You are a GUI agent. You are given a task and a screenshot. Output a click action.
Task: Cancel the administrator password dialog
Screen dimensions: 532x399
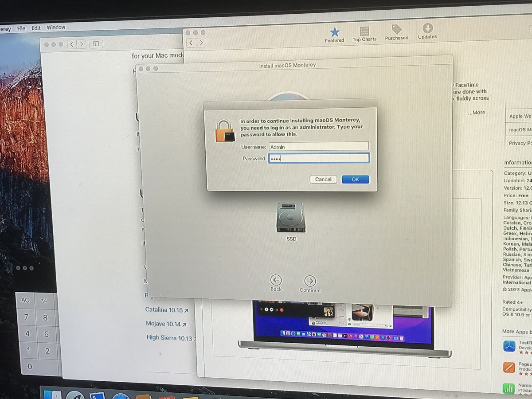pos(323,180)
